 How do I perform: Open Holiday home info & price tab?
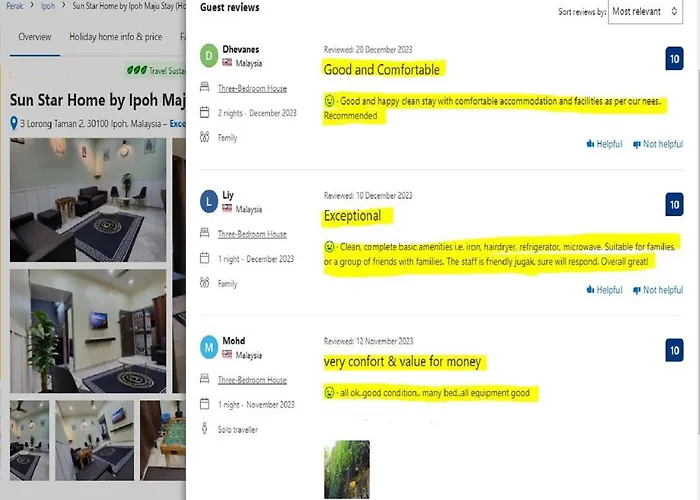pos(116,37)
